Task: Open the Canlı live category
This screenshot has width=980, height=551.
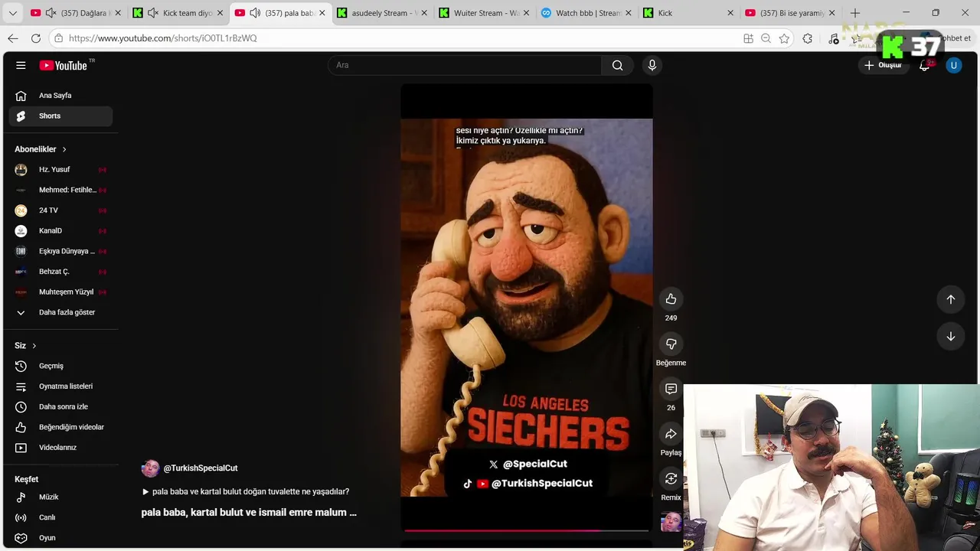Action: [x=61, y=517]
